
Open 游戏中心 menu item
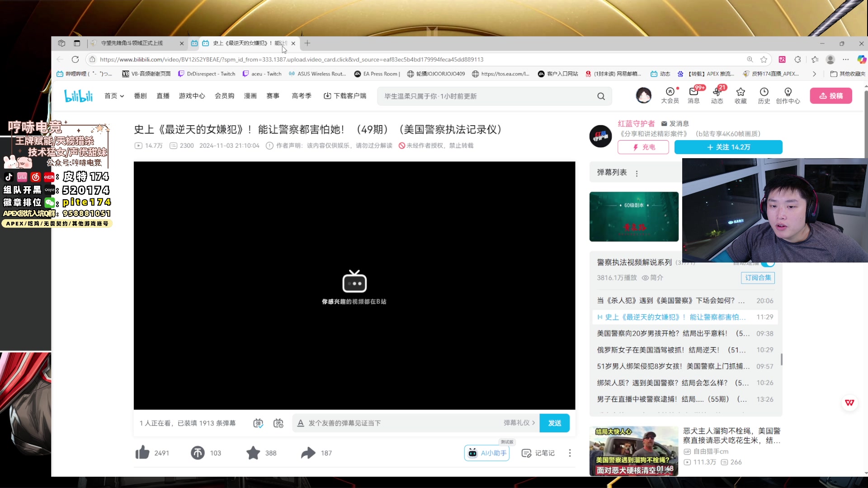(192, 96)
